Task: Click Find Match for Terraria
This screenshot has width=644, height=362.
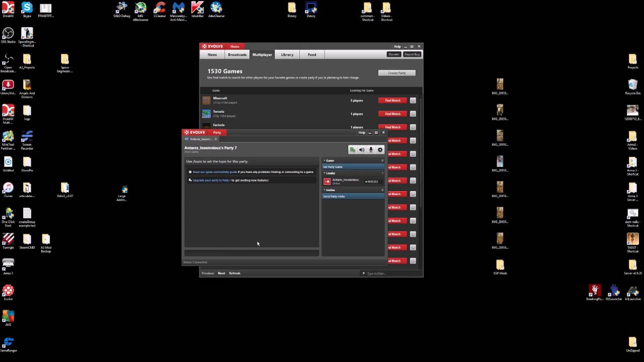Action: click(392, 114)
